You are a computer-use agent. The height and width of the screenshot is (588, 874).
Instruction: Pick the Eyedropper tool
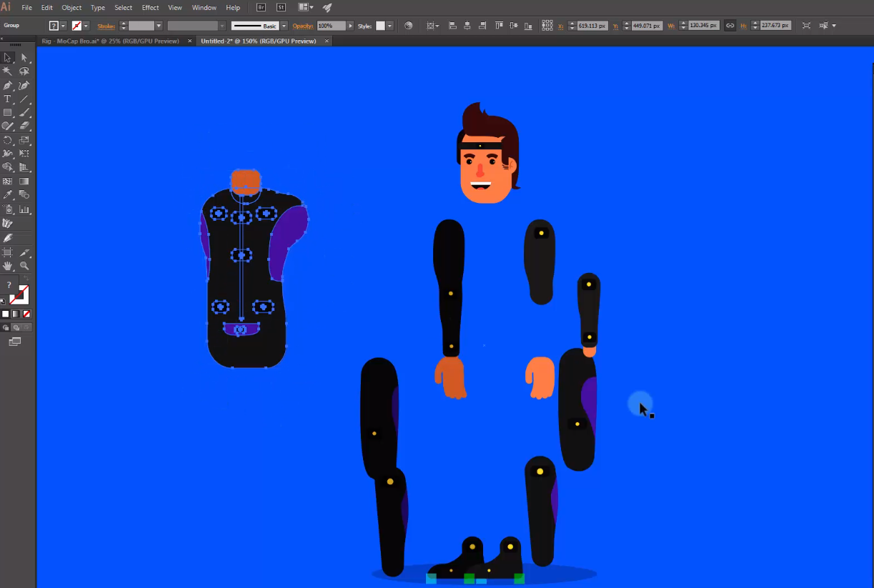[x=8, y=195]
